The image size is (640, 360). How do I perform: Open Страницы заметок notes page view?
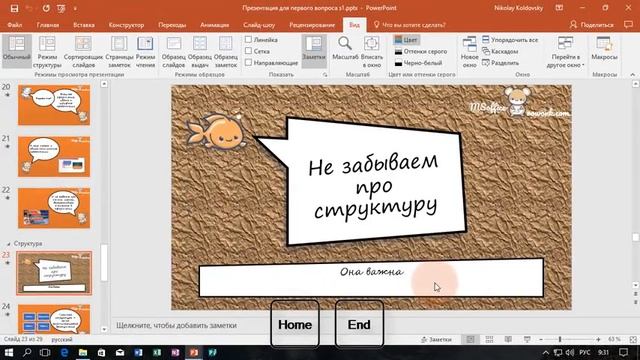pos(119,52)
